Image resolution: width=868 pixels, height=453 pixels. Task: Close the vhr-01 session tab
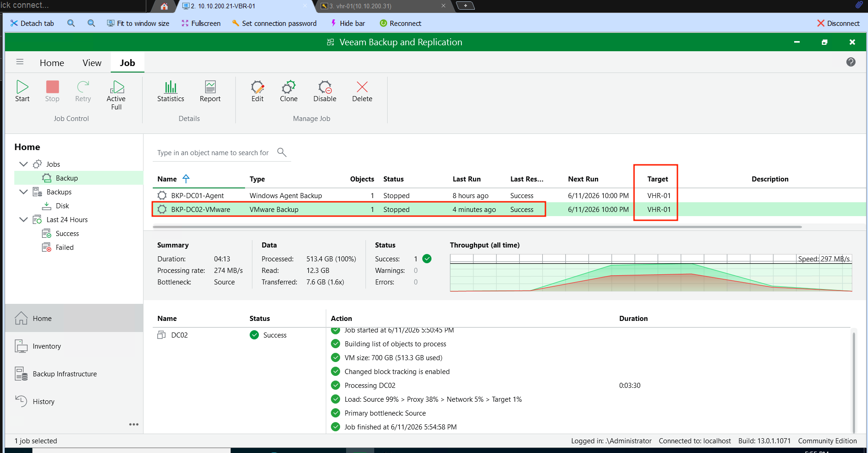pos(443,6)
